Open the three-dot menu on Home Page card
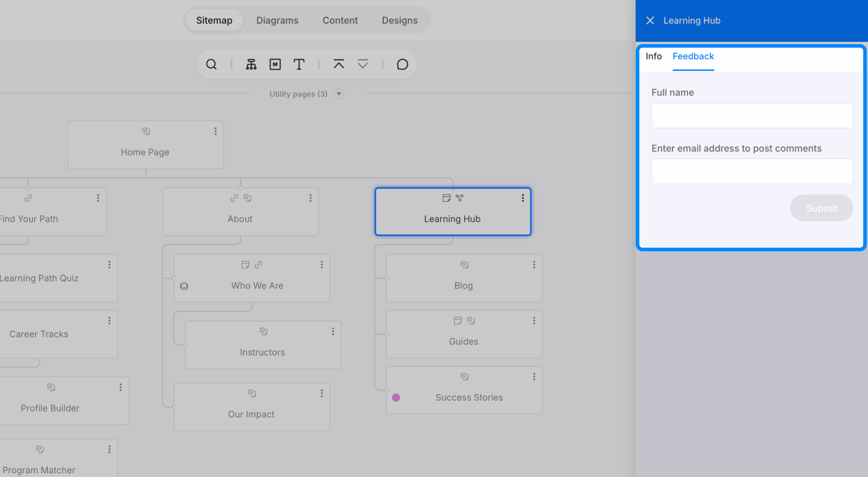Viewport: 868px width, 477px height. click(x=215, y=131)
